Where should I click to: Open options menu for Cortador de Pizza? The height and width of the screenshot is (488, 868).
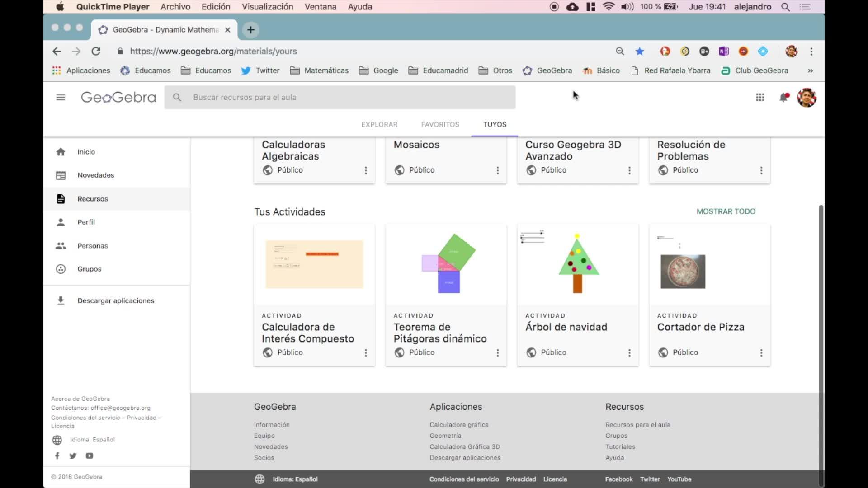pos(761,352)
